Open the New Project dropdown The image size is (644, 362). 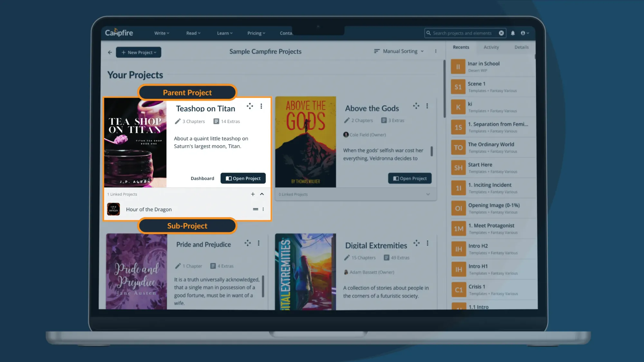tap(138, 52)
